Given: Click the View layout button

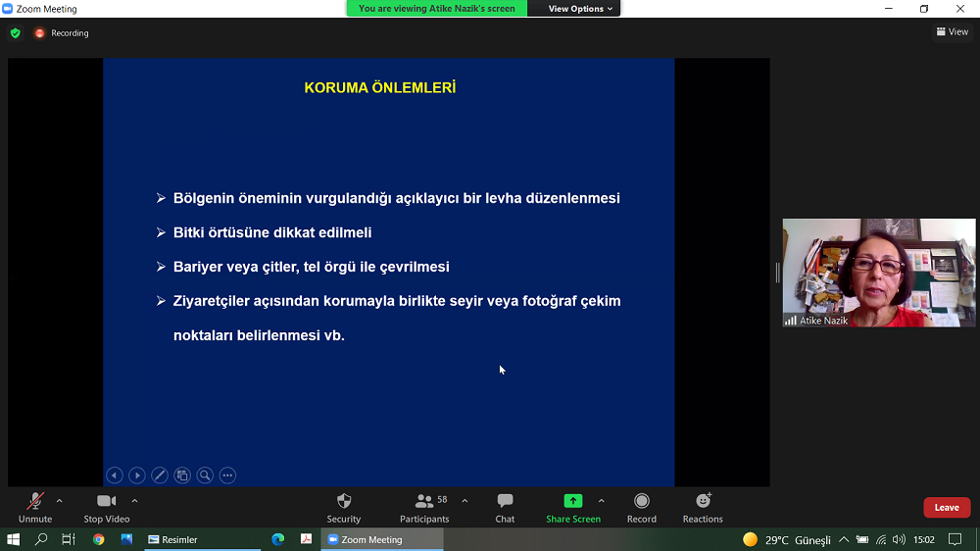Looking at the screenshot, I should click(x=953, y=32).
